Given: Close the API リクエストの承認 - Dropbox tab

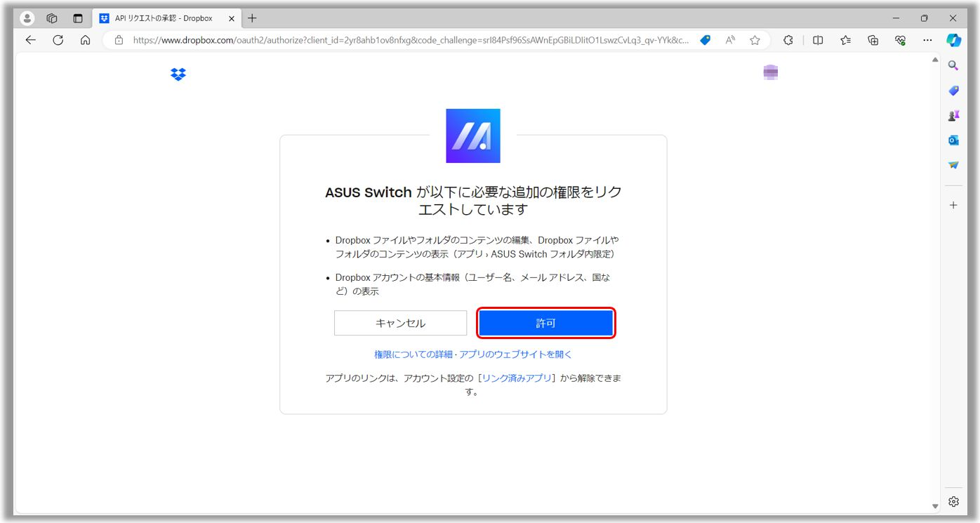Looking at the screenshot, I should coord(232,18).
